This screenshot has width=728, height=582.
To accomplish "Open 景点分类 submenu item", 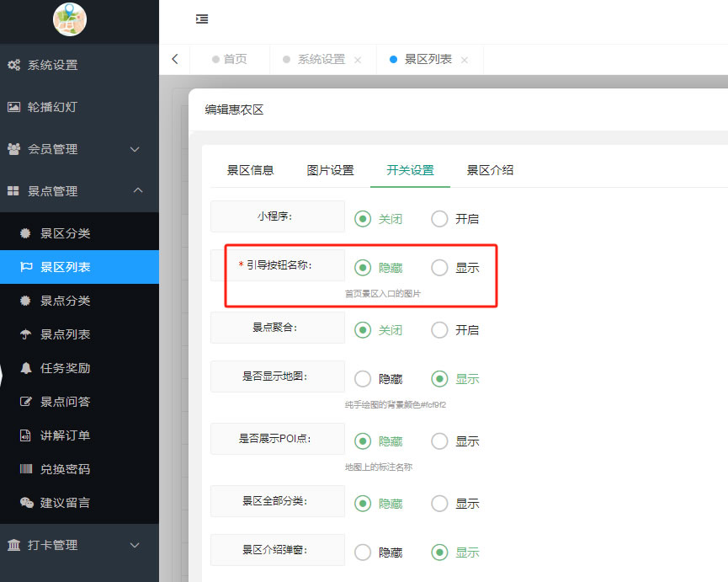I will [79, 301].
